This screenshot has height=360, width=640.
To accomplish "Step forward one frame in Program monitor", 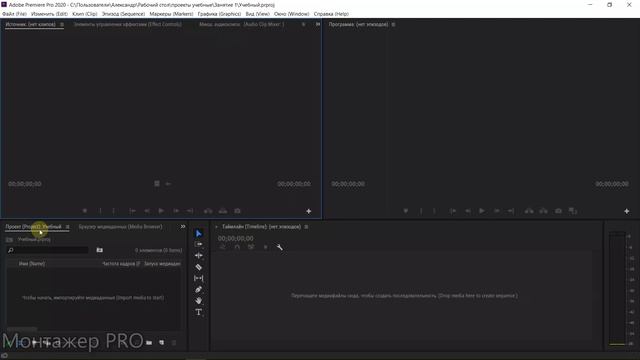I will pyautogui.click(x=497, y=211).
